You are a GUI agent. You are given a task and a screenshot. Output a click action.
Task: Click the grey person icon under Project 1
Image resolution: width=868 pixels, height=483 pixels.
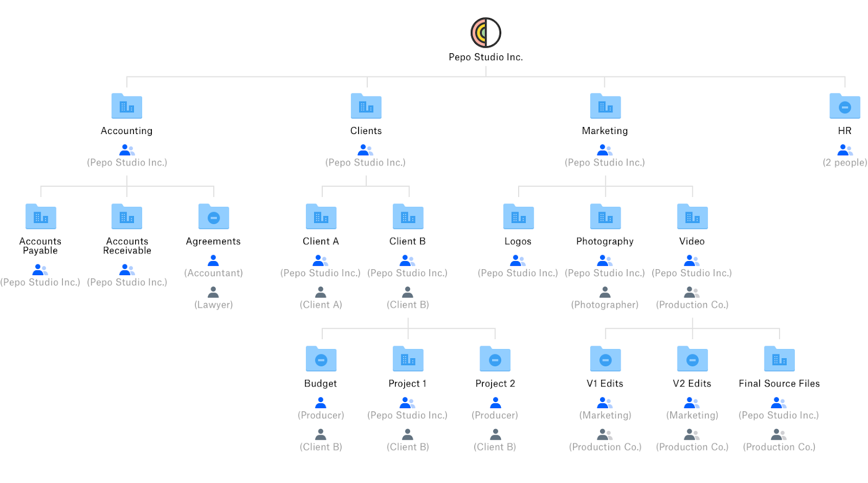(x=407, y=434)
